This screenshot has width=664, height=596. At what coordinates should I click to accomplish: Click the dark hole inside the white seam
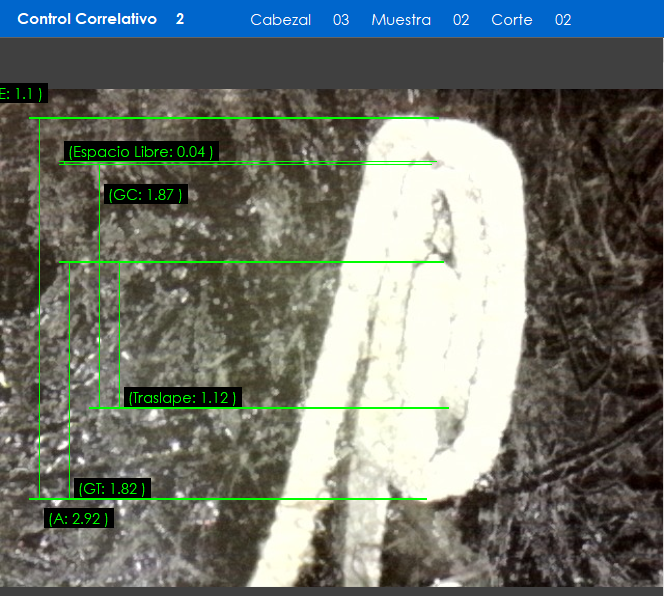pos(442,222)
